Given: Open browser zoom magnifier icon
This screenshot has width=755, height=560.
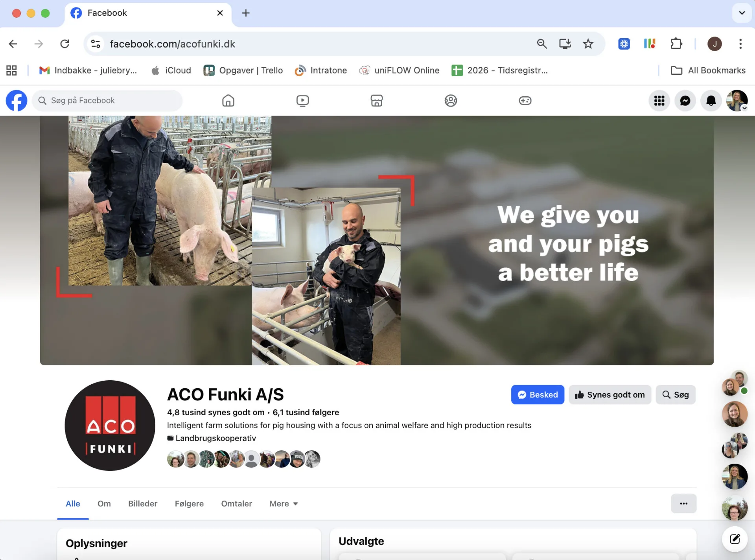Looking at the screenshot, I should coord(542,44).
